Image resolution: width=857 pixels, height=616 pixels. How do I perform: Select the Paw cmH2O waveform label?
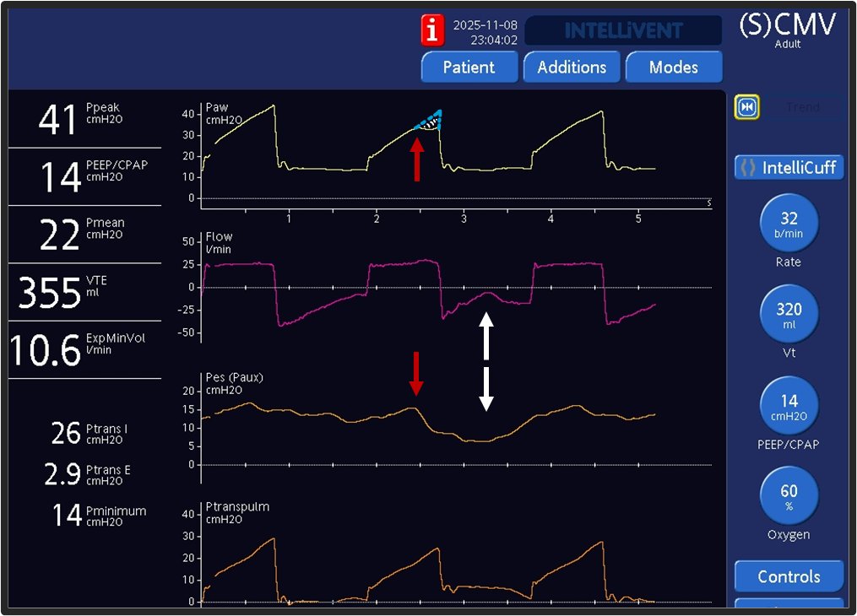pyautogui.click(x=224, y=114)
